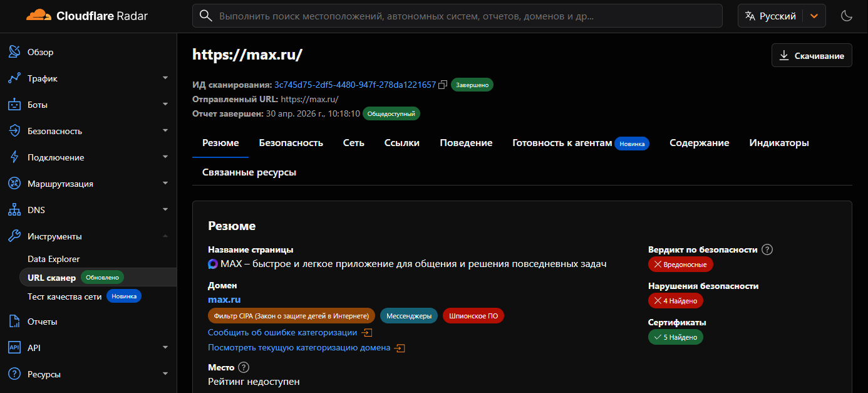The height and width of the screenshot is (393, 868).
Task: Click the Cloudflare Radar logo
Action: tap(85, 15)
